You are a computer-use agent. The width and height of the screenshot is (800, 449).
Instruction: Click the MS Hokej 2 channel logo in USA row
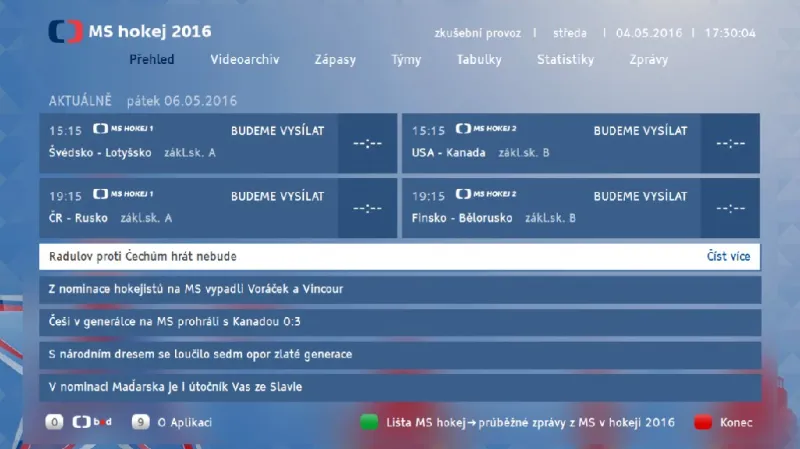point(486,129)
